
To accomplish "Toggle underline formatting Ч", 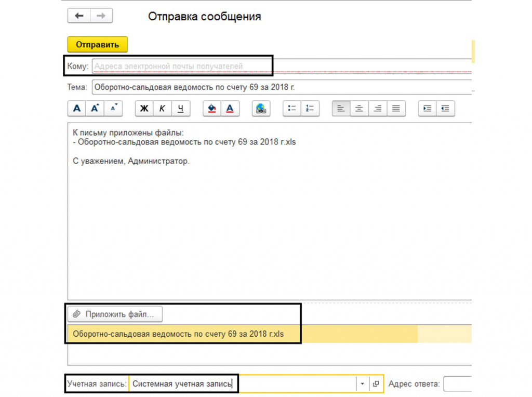I will (180, 109).
